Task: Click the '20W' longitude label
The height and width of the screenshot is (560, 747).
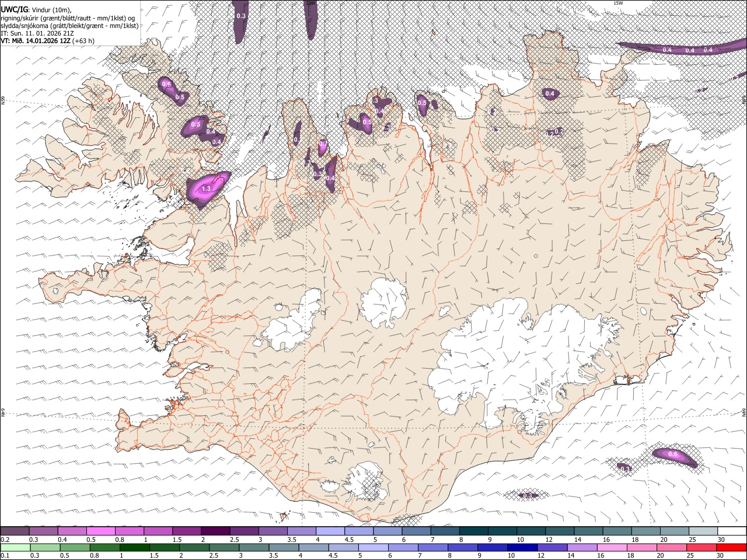Action: click(310, 3)
